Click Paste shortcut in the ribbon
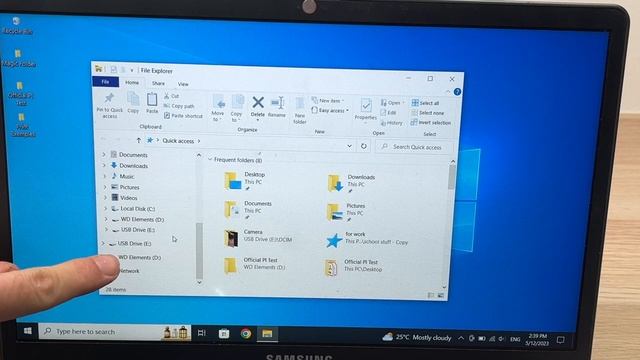The image size is (640, 360). (183, 116)
